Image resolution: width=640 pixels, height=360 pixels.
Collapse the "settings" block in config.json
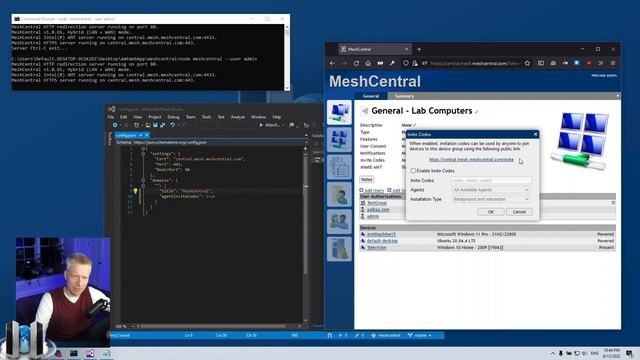coord(143,153)
